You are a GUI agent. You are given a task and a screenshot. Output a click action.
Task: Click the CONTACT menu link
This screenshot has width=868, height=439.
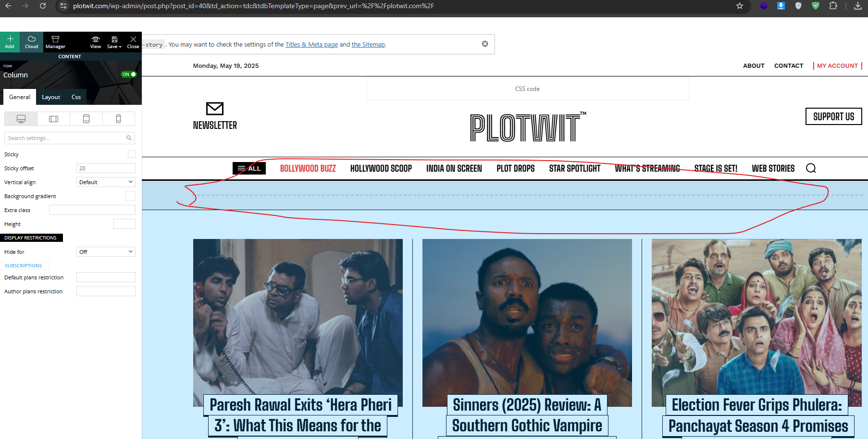pos(789,66)
